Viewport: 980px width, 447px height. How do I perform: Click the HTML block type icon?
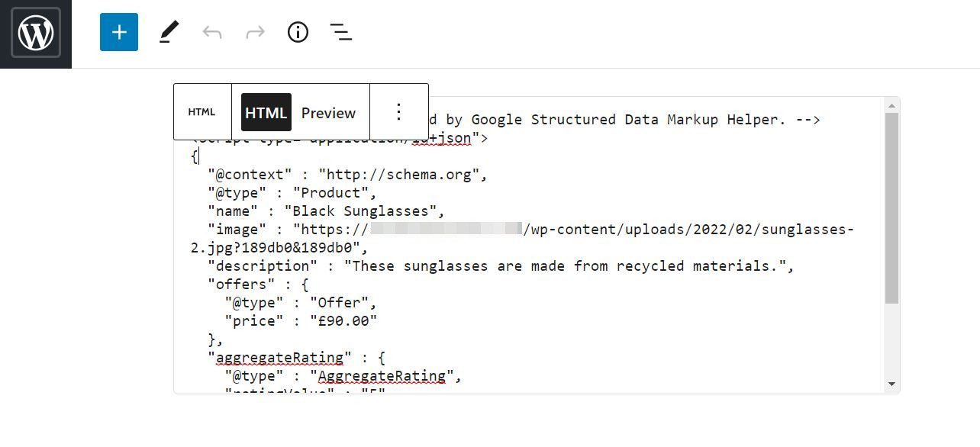click(x=201, y=111)
